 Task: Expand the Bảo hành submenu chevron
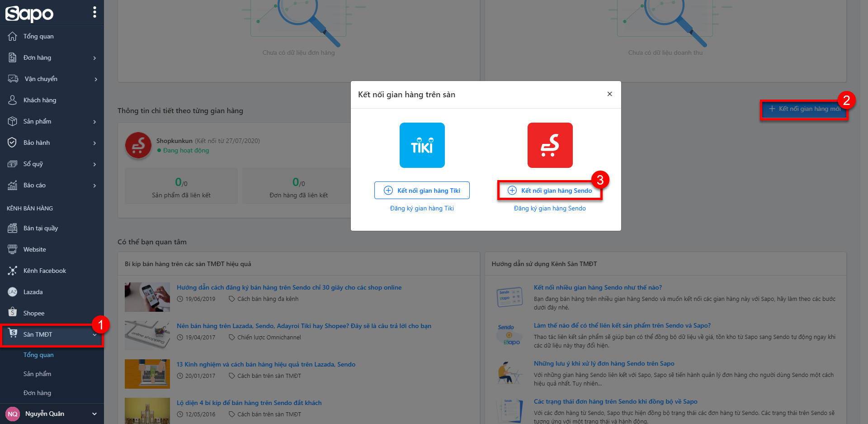(x=94, y=143)
